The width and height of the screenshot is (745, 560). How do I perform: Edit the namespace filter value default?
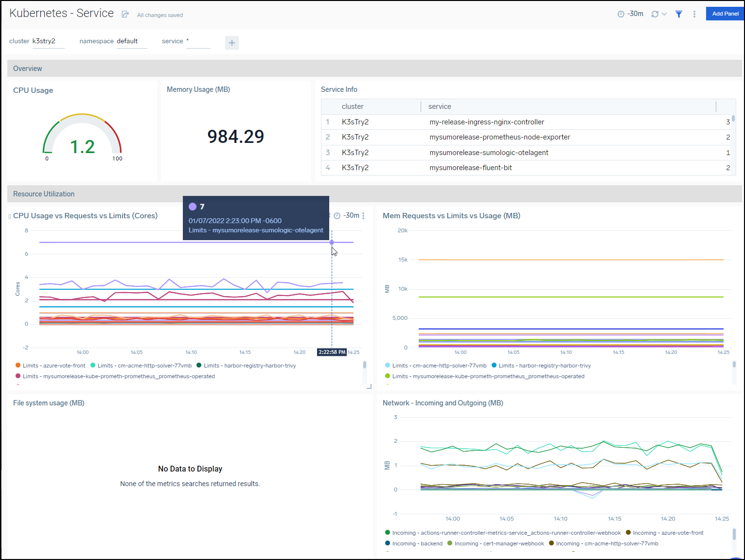[132, 41]
